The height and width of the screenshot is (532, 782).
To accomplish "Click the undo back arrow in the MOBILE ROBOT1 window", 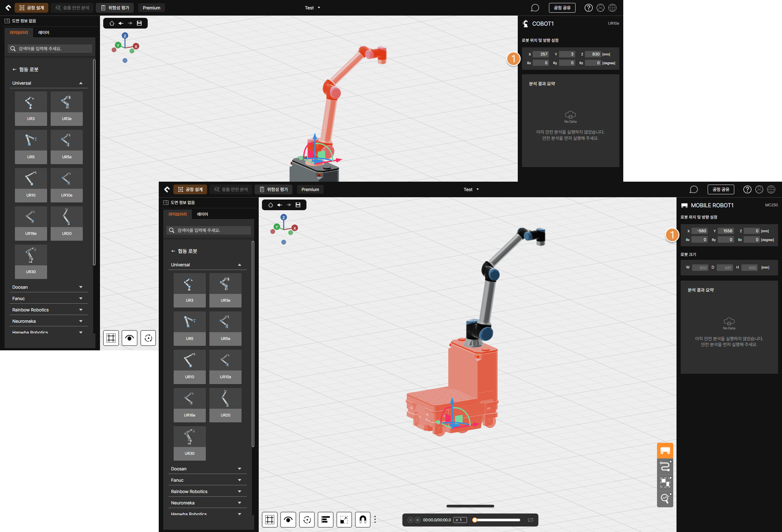I will pyautogui.click(x=279, y=205).
